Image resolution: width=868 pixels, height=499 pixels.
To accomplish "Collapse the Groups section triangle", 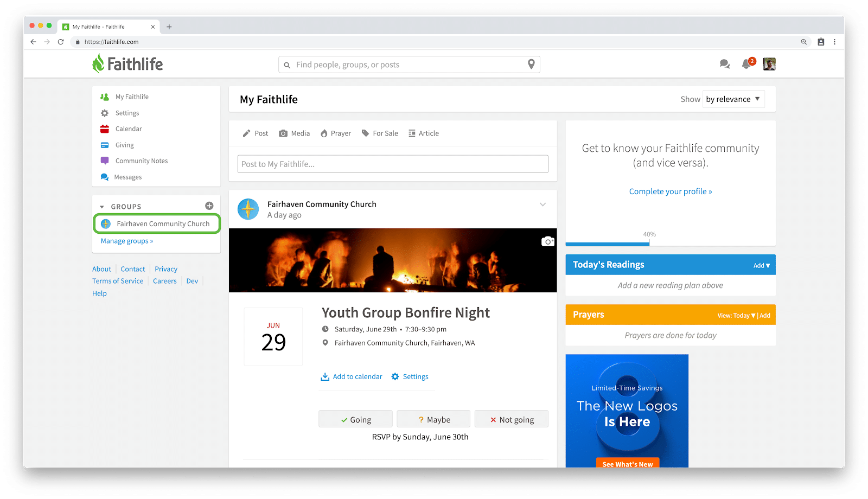I will coord(102,207).
